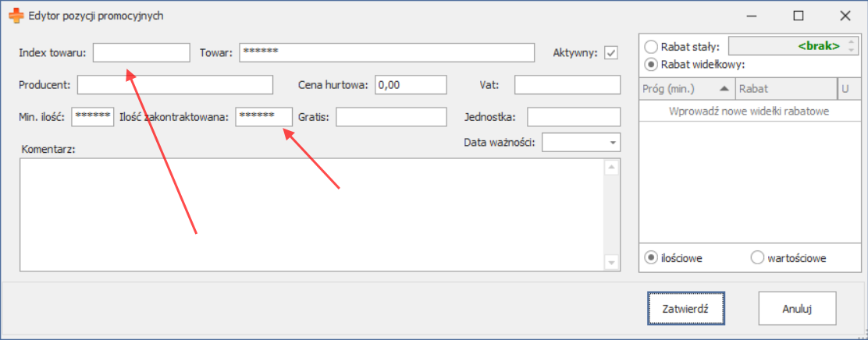Choose the ilościowe radio button

point(650,257)
